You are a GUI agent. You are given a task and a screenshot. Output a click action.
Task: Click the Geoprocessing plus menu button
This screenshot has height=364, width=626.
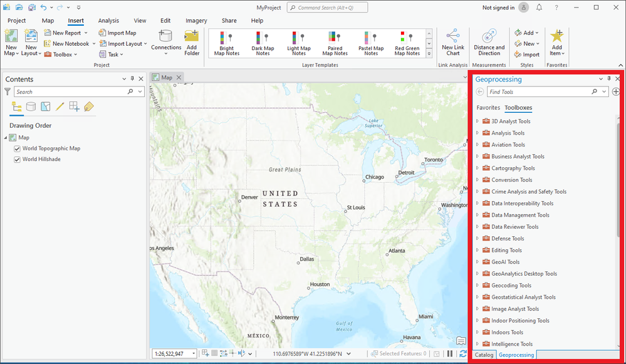pos(615,92)
